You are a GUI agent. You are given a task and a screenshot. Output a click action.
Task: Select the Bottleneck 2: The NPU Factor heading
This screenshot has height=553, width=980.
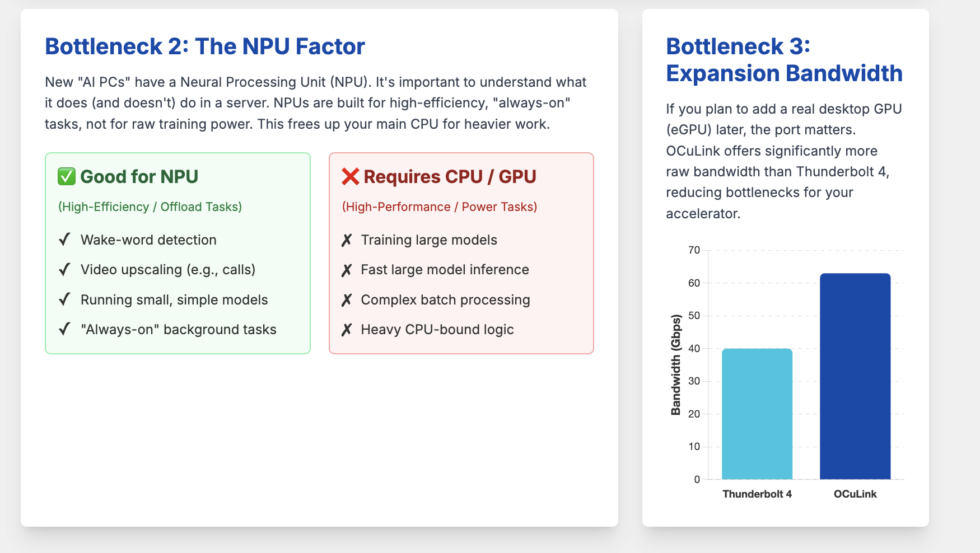[x=205, y=46]
